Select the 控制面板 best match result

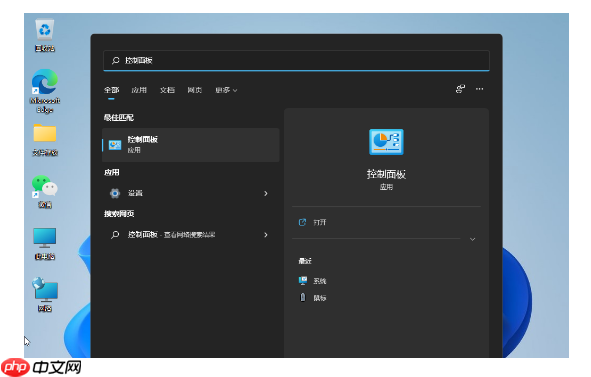191,145
